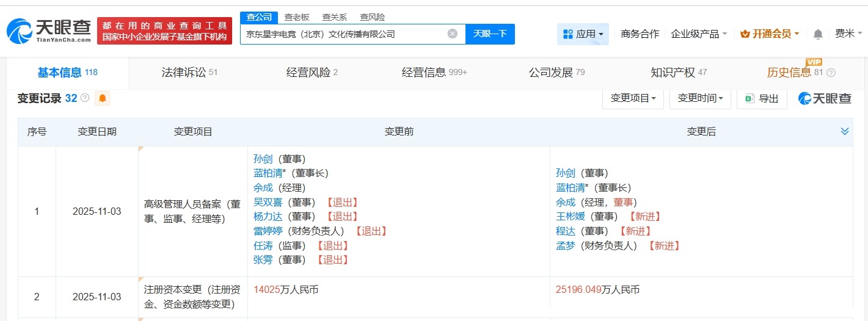Open the 费米 user menu
The height and width of the screenshot is (321, 868).
[849, 34]
